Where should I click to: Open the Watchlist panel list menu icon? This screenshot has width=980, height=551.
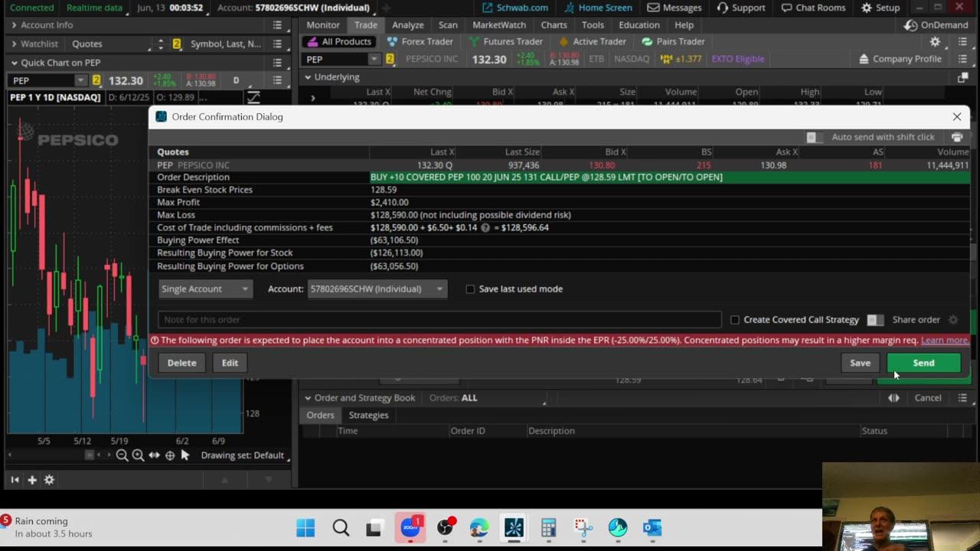tap(277, 44)
